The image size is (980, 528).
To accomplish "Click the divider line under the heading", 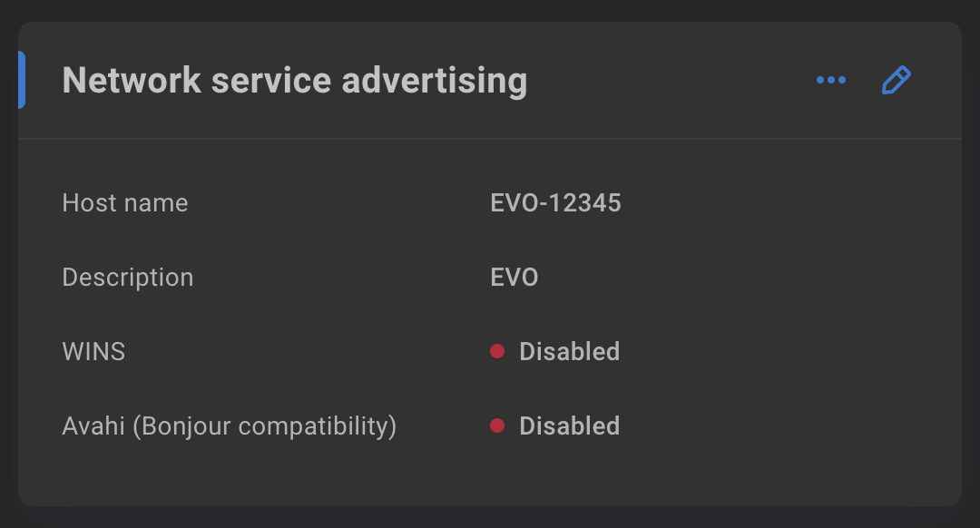I will (x=490, y=138).
